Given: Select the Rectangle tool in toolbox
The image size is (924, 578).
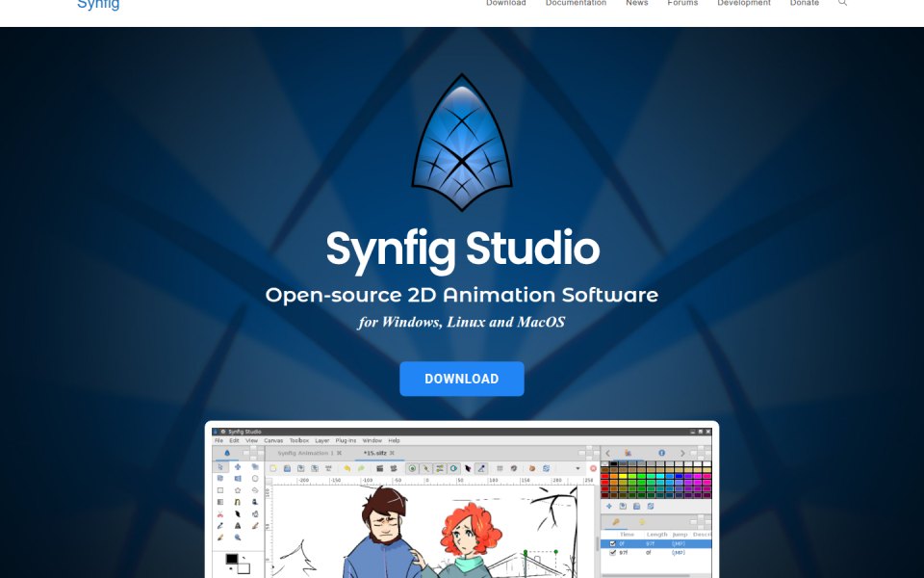Looking at the screenshot, I should [220, 490].
